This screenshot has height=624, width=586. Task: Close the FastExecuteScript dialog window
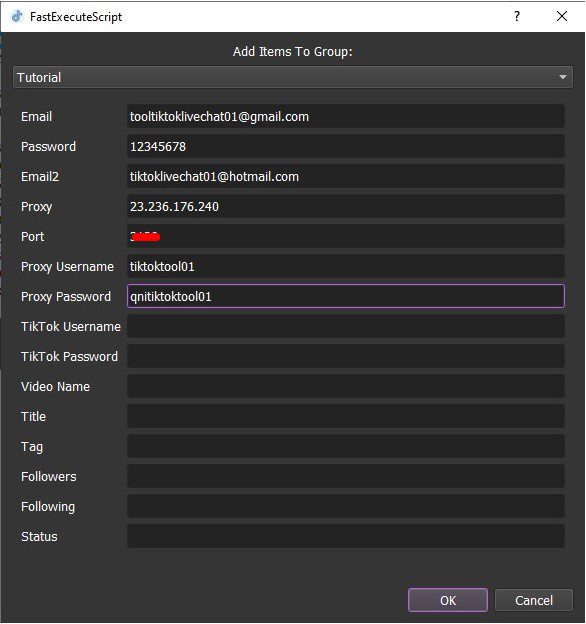tap(562, 16)
